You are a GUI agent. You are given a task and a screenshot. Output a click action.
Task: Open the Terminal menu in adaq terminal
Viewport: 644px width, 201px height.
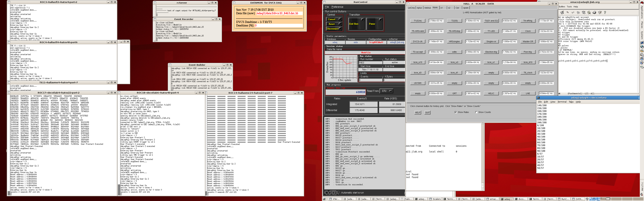[x=562, y=102]
